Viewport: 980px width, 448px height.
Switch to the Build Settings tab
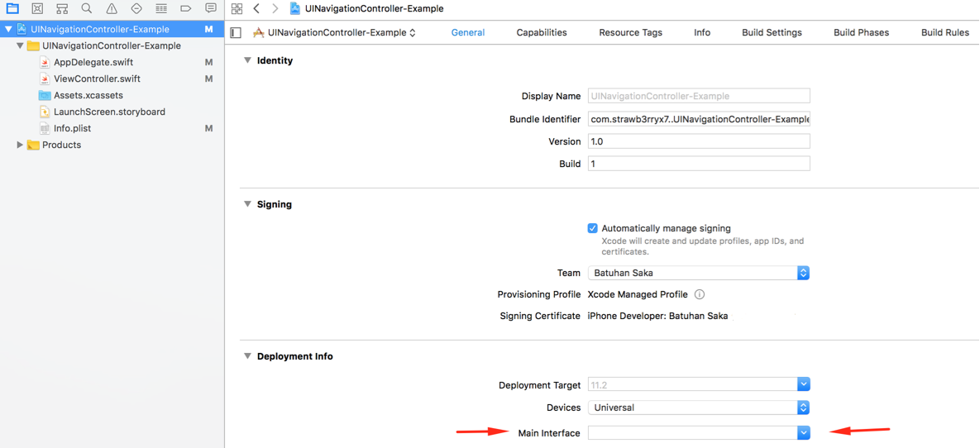772,32
